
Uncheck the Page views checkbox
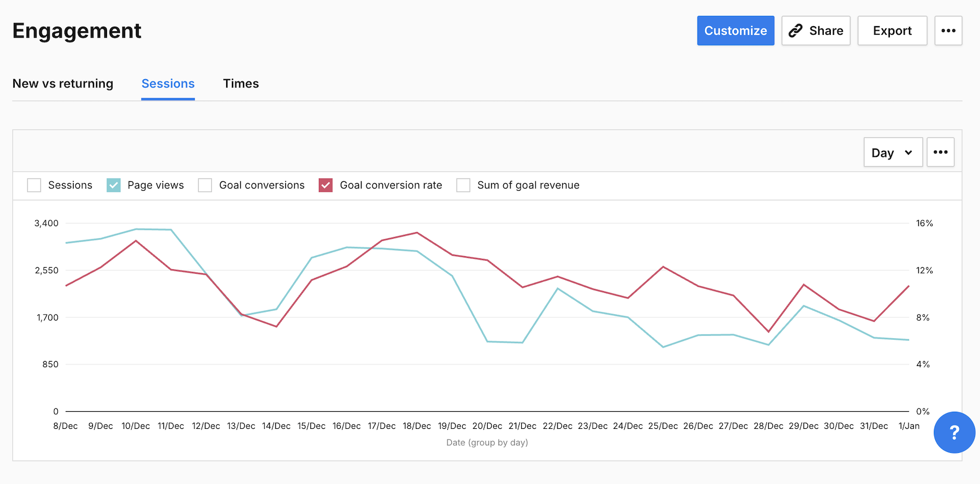click(x=114, y=185)
